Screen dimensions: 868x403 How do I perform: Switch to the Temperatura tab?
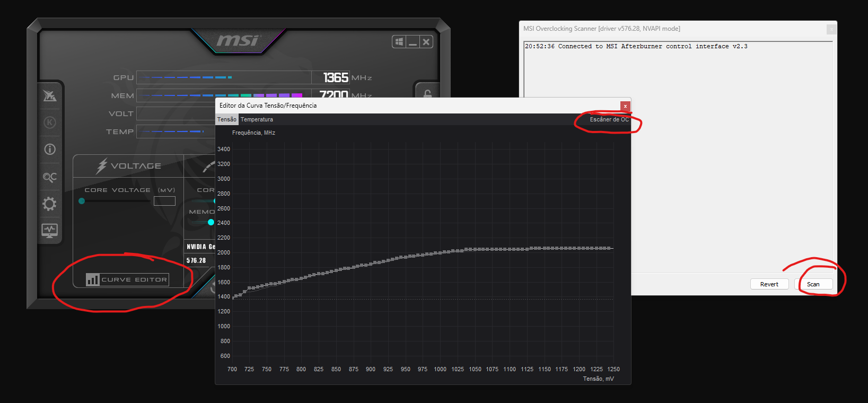pyautogui.click(x=257, y=119)
